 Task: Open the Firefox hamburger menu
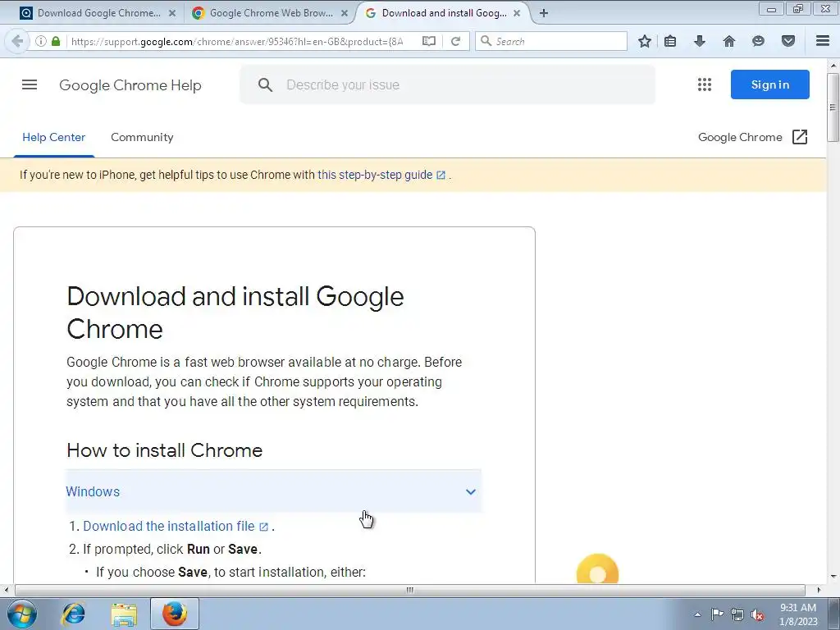pos(823,41)
